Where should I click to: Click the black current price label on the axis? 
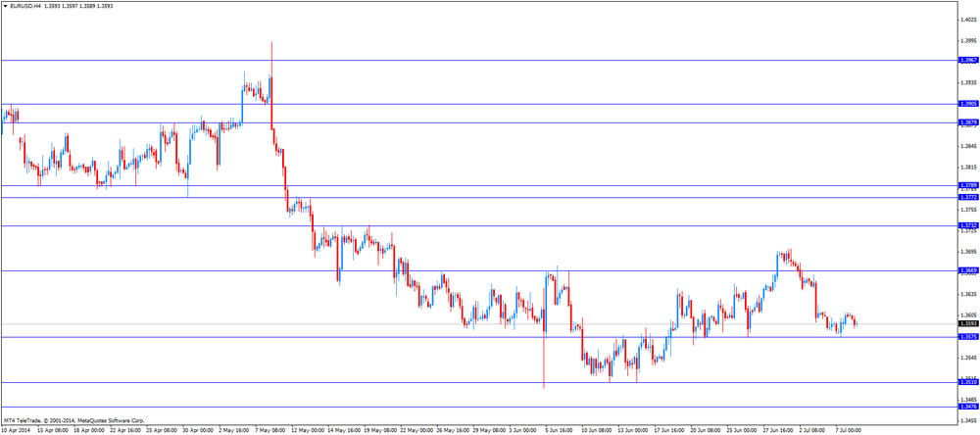(x=967, y=323)
